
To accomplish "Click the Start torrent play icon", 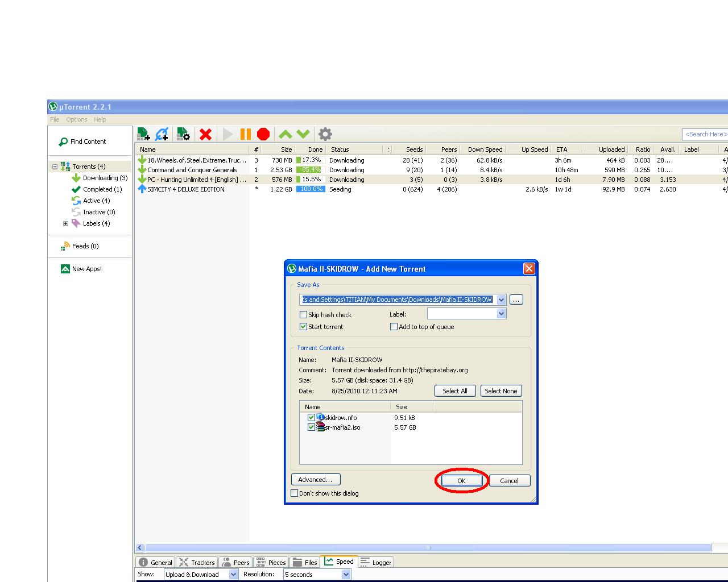I will click(x=228, y=134).
